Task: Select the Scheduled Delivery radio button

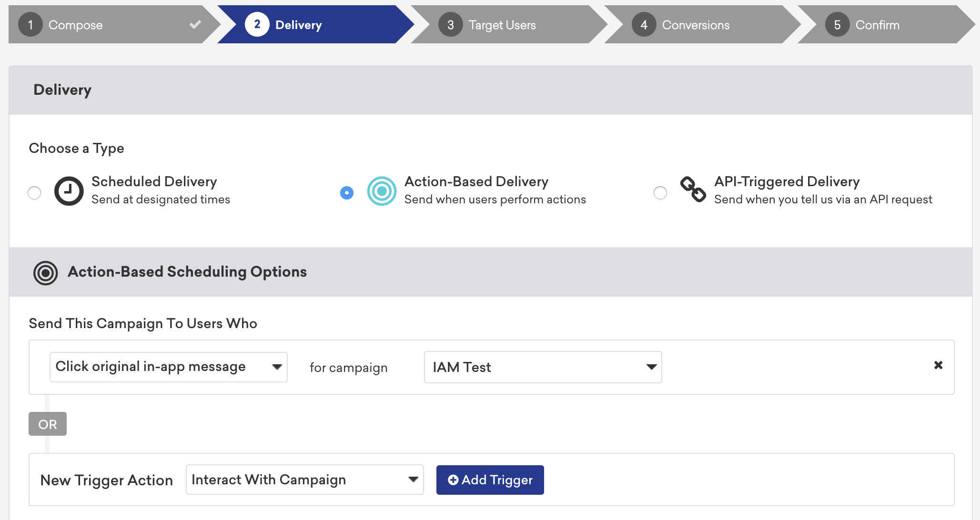Action: click(34, 193)
